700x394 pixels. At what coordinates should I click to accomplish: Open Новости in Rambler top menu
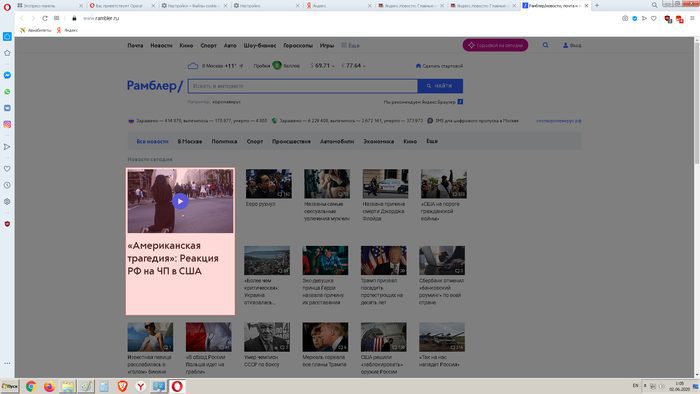[x=161, y=46]
